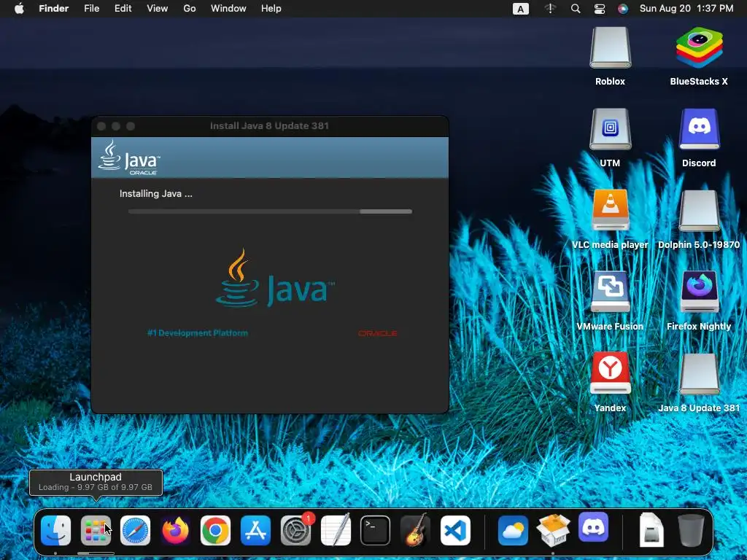Screen dimensions: 747x560
Task: Open the Window menu
Action: pos(228,9)
